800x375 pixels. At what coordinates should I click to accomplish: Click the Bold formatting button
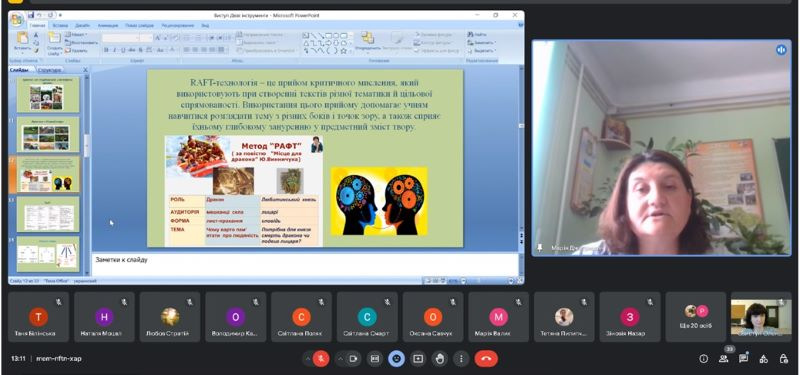[106, 50]
